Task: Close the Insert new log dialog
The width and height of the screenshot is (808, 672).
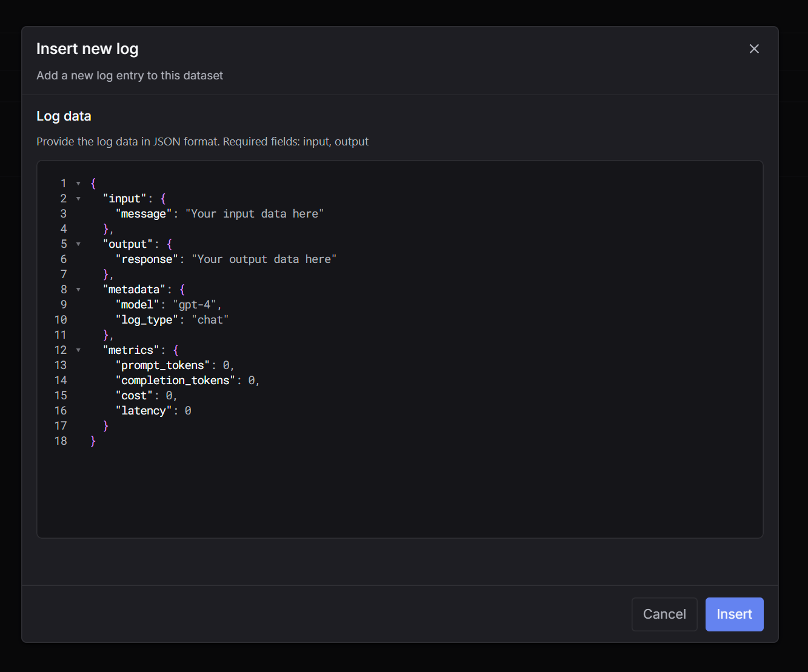Action: click(753, 49)
